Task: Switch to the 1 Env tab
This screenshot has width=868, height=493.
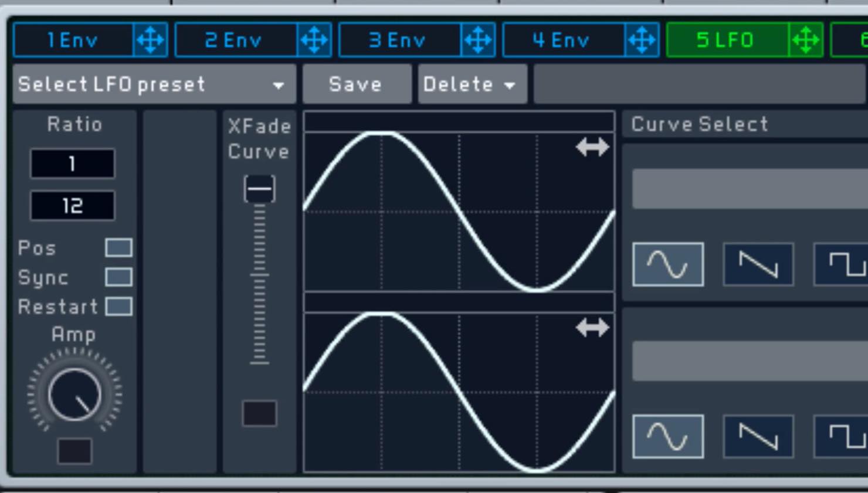Action: click(x=73, y=40)
